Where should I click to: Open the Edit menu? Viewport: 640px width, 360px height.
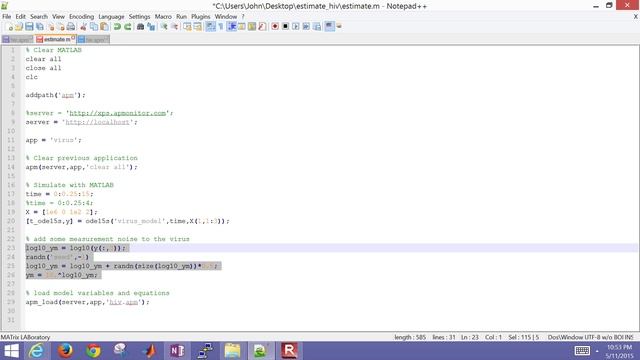point(20,17)
